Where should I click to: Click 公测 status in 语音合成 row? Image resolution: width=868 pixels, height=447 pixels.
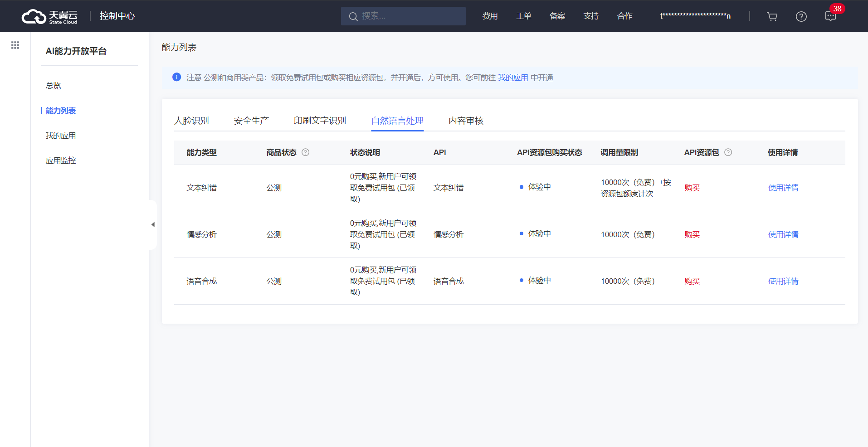[274, 281]
